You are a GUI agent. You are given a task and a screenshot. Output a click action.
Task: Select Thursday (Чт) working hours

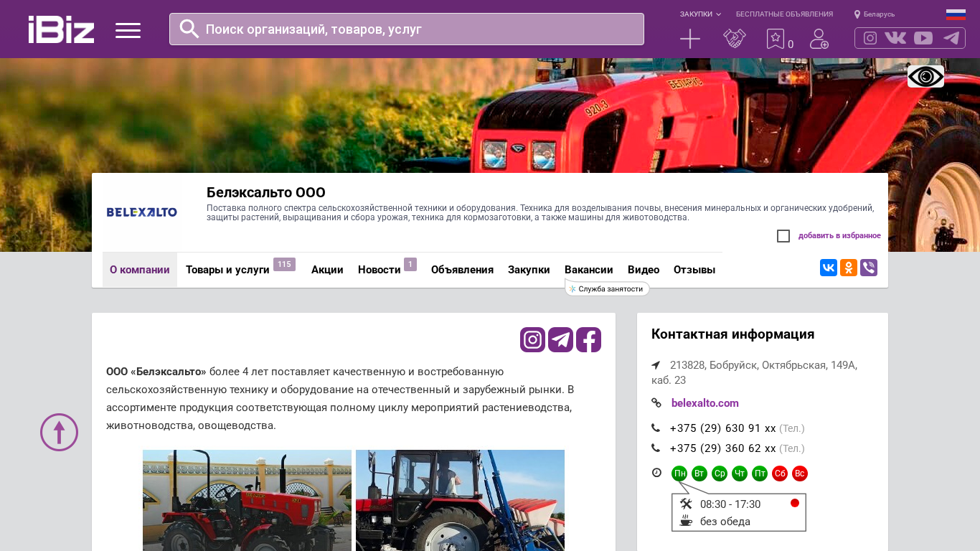point(740,474)
